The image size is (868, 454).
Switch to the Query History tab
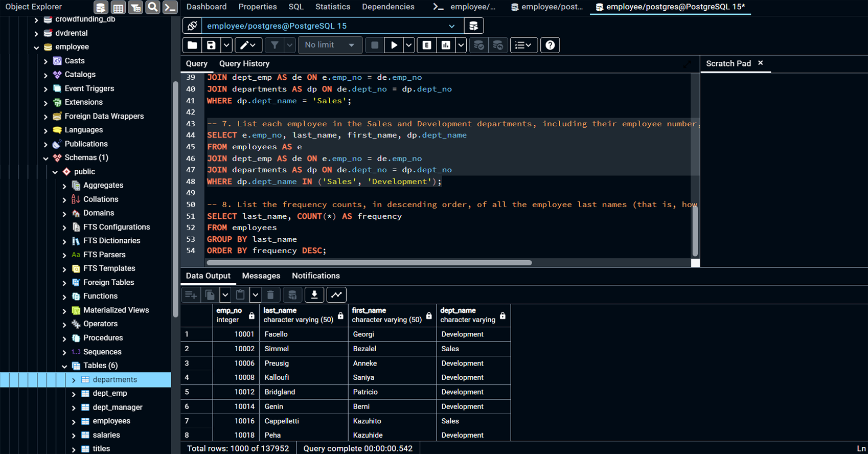pos(244,63)
